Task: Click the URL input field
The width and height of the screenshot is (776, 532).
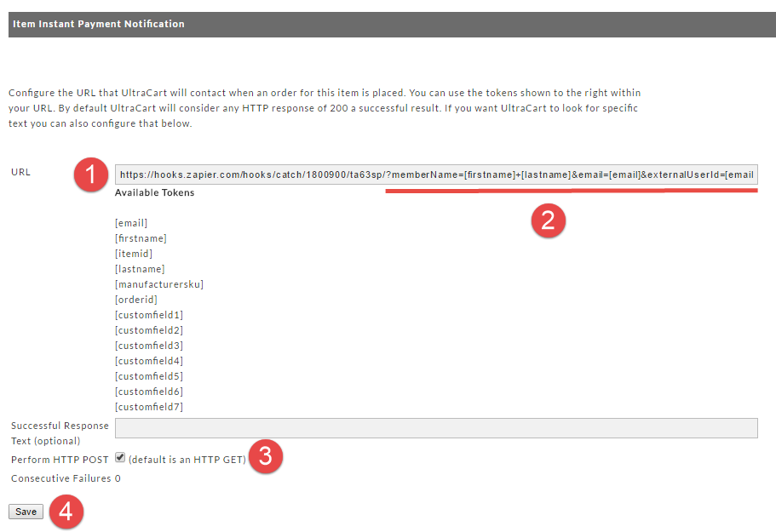Action: point(436,174)
